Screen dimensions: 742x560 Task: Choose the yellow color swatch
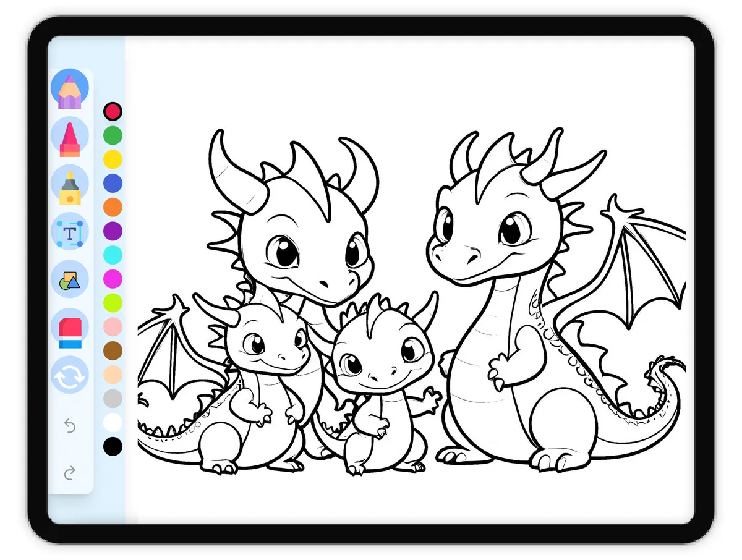pos(113,159)
